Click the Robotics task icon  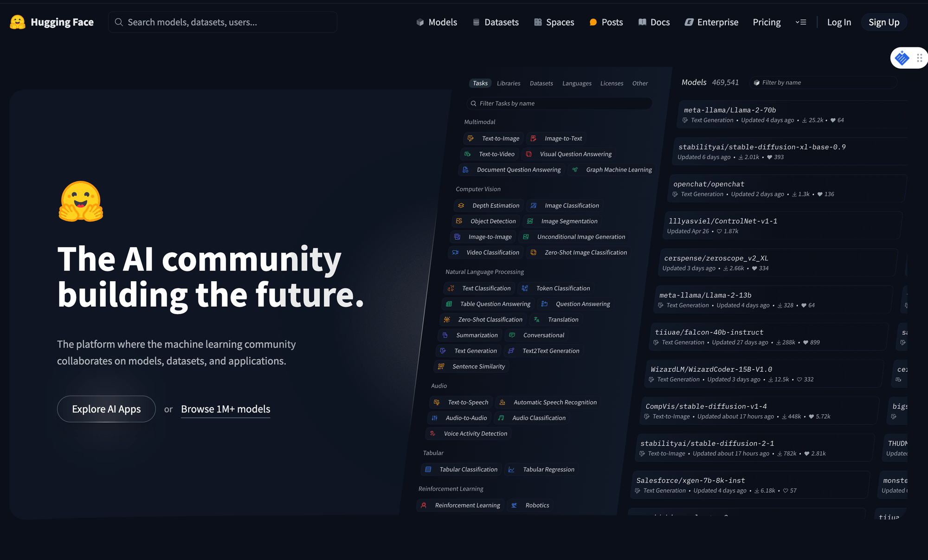[514, 505]
